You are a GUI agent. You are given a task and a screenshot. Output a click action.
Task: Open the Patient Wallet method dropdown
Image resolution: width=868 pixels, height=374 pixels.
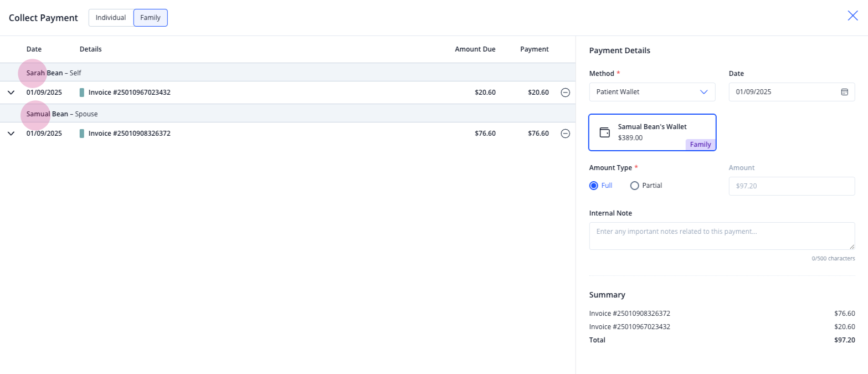click(x=653, y=92)
